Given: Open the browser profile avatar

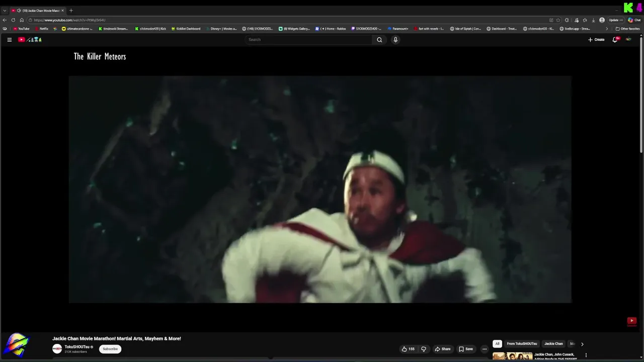Looking at the screenshot, I should (x=602, y=20).
